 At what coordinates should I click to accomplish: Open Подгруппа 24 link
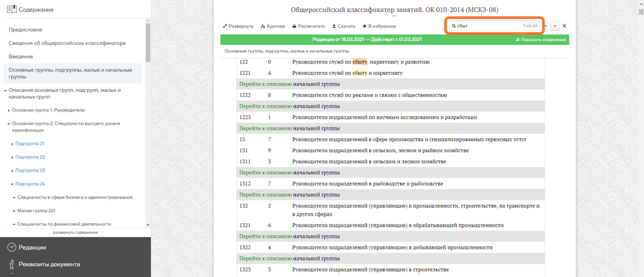click(30, 184)
